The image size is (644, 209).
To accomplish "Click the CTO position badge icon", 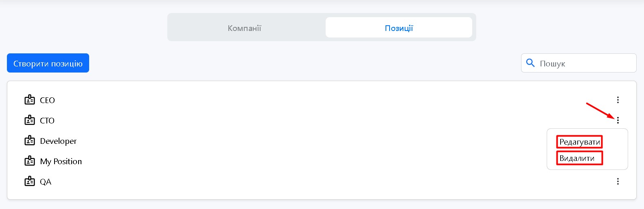I will pyautogui.click(x=30, y=120).
